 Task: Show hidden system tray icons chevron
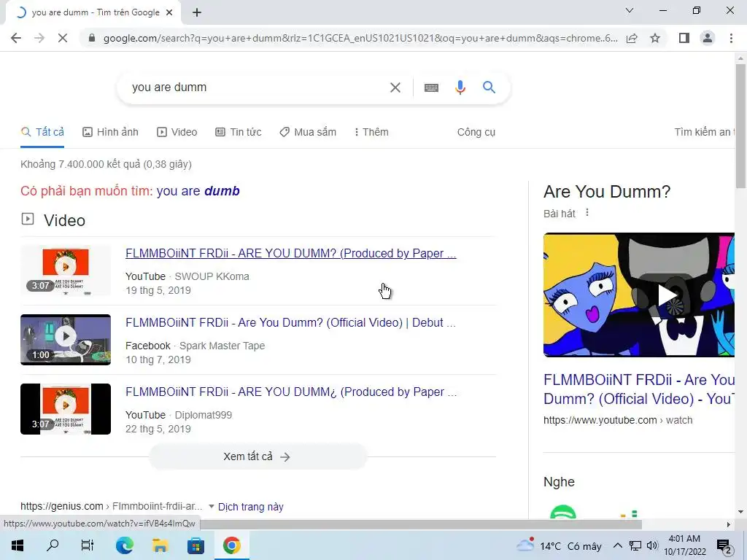(x=617, y=545)
